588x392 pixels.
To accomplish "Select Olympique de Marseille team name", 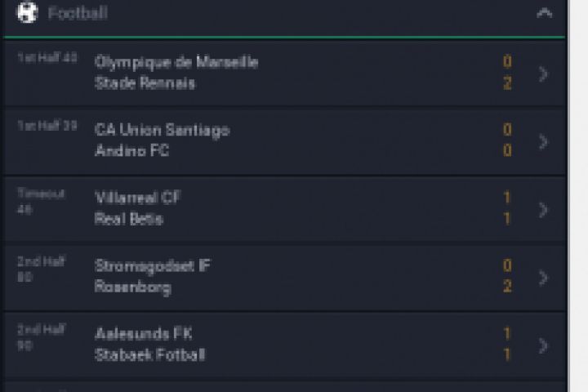I will tap(176, 62).
